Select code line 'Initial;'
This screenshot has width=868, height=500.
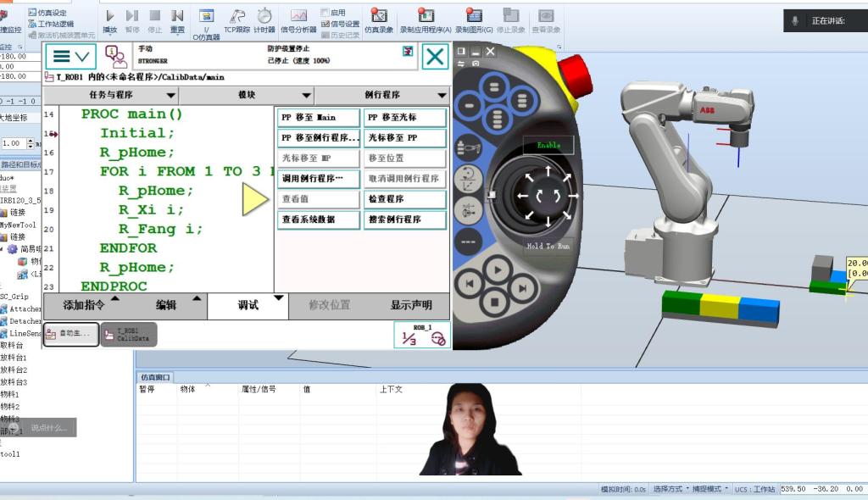[136, 133]
